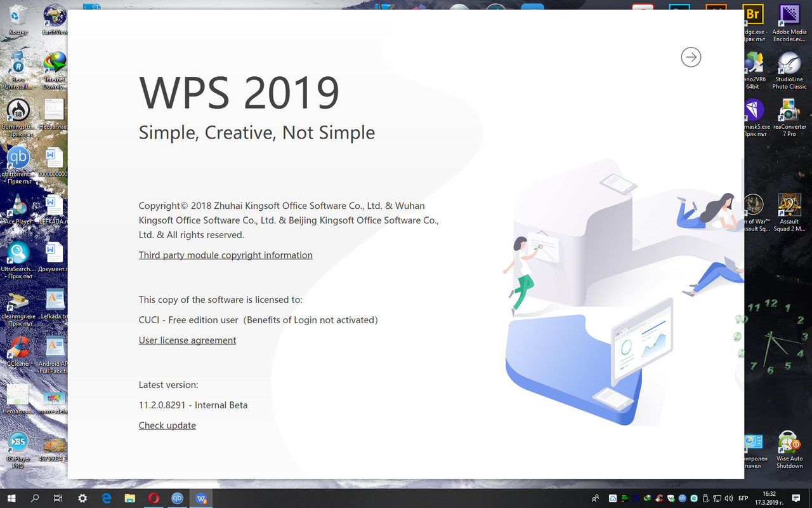Open Third party module copyright information link

[225, 255]
